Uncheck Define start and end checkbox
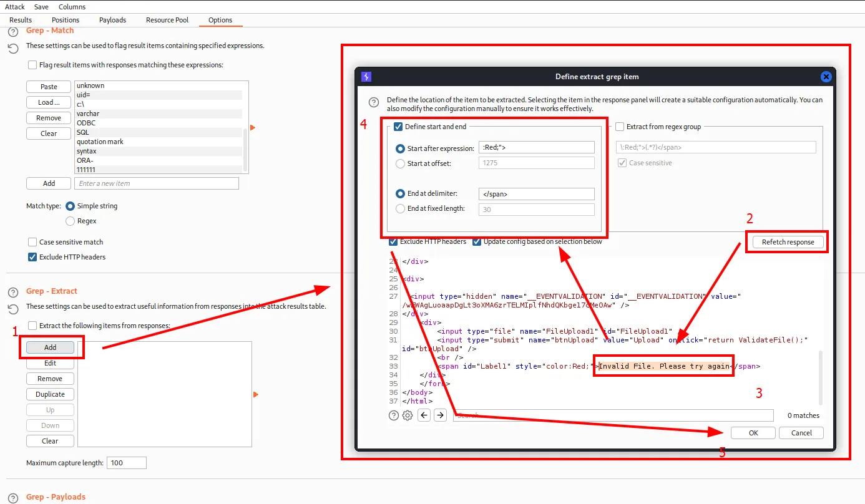 click(398, 127)
